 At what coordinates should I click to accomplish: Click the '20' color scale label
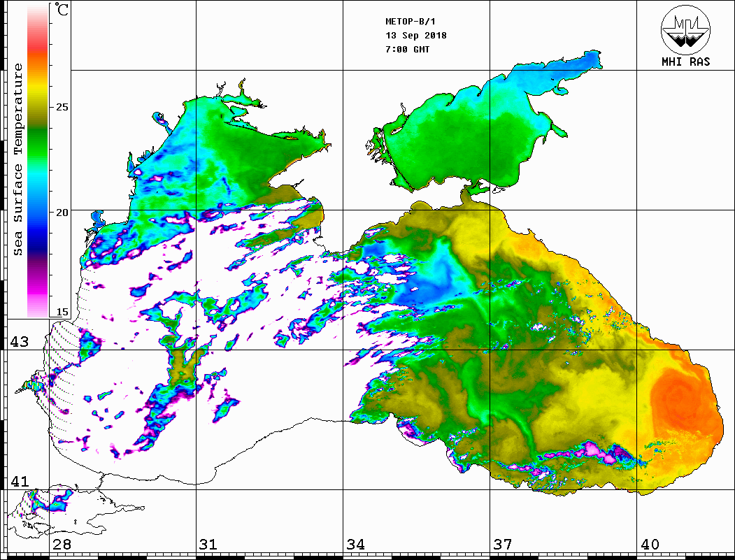pos(62,213)
